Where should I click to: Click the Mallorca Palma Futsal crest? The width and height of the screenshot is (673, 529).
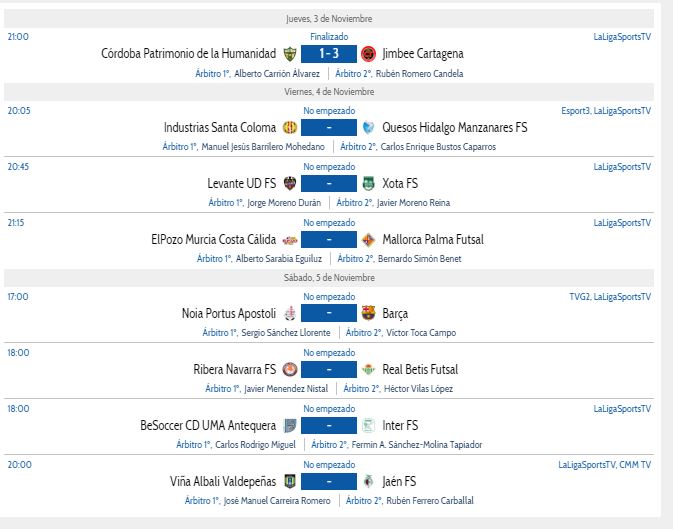(x=368, y=240)
